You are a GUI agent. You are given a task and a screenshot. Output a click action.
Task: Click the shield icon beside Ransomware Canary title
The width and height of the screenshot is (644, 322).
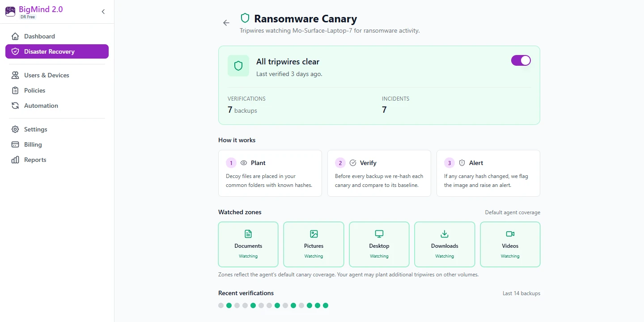[245, 18]
